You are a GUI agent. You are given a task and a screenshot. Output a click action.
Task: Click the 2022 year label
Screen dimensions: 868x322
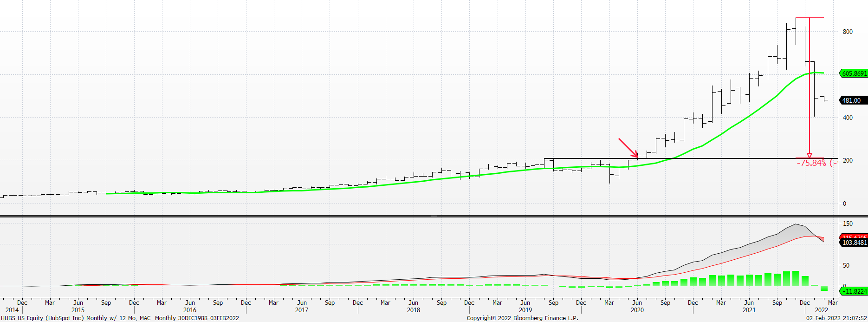tap(822, 310)
